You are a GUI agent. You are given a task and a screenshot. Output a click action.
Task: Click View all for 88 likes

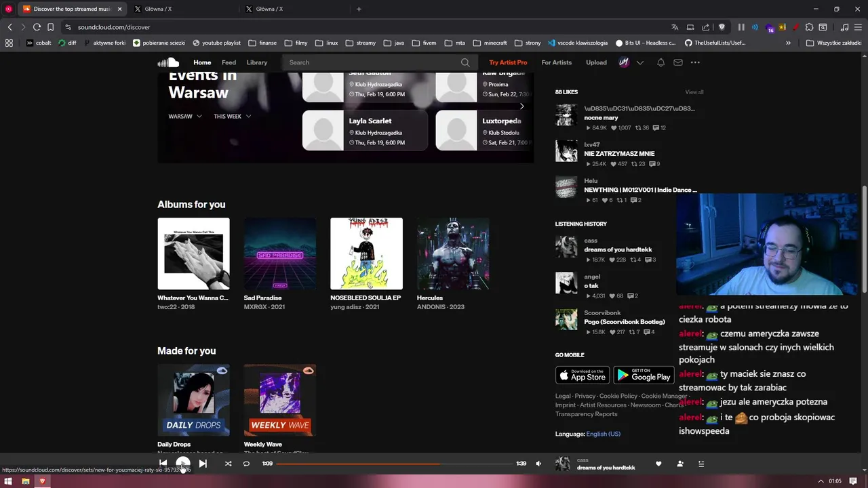click(x=694, y=92)
